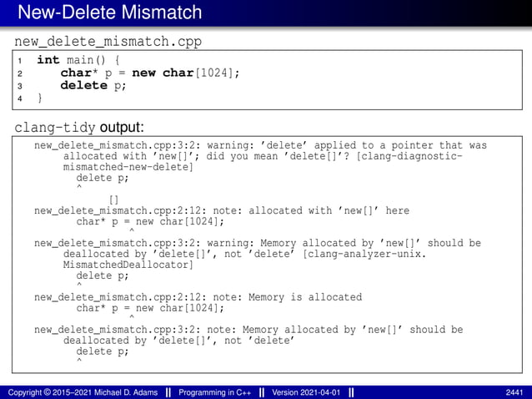The image size is (532, 399).
Task: Click the warning "Memory allocated by 'new[]' should be" with clang-analyzer tag
Action: 258,243
